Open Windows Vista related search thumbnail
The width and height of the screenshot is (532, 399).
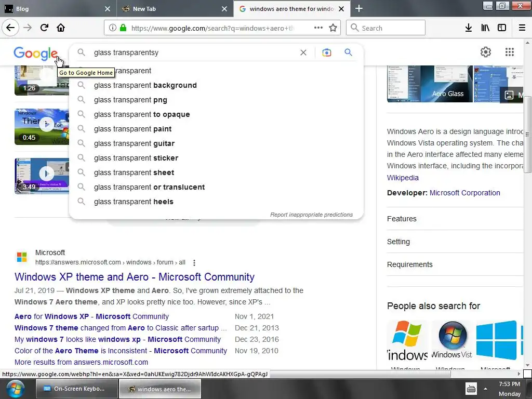[x=453, y=341]
